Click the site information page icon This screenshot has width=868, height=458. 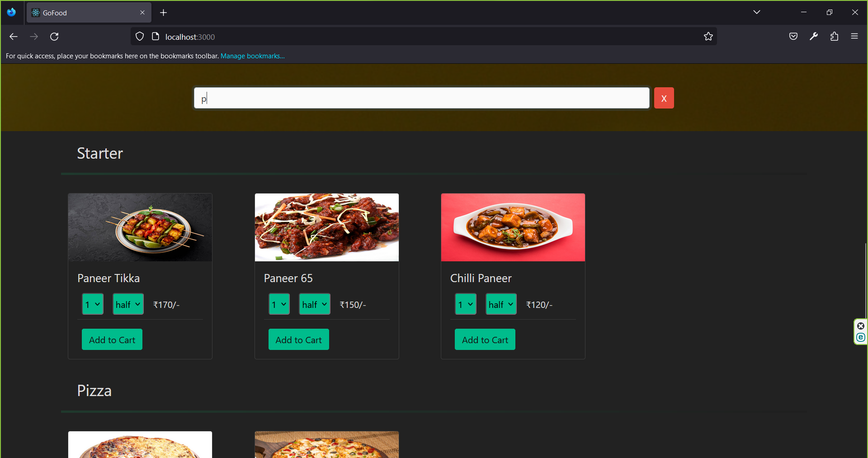156,36
